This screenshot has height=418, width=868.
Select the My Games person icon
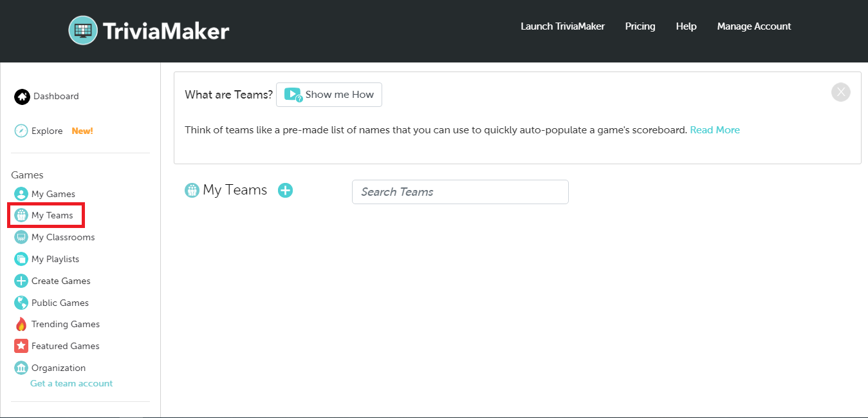[x=21, y=194]
